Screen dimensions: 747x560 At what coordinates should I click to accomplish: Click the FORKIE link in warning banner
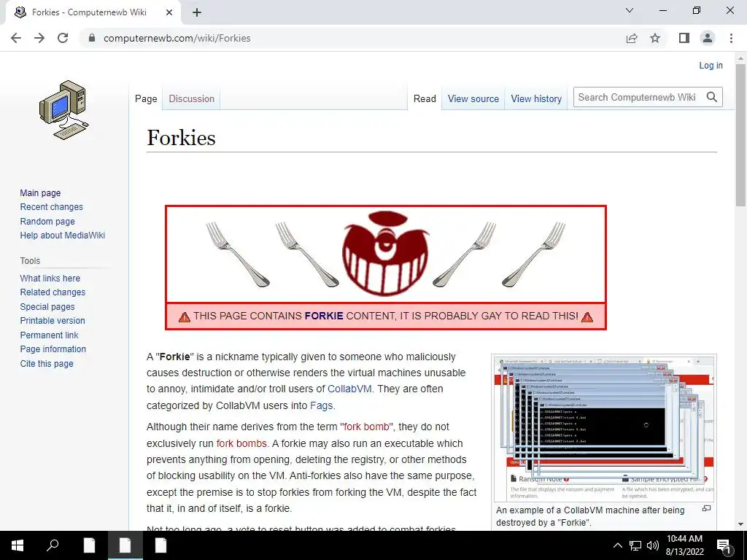click(324, 316)
